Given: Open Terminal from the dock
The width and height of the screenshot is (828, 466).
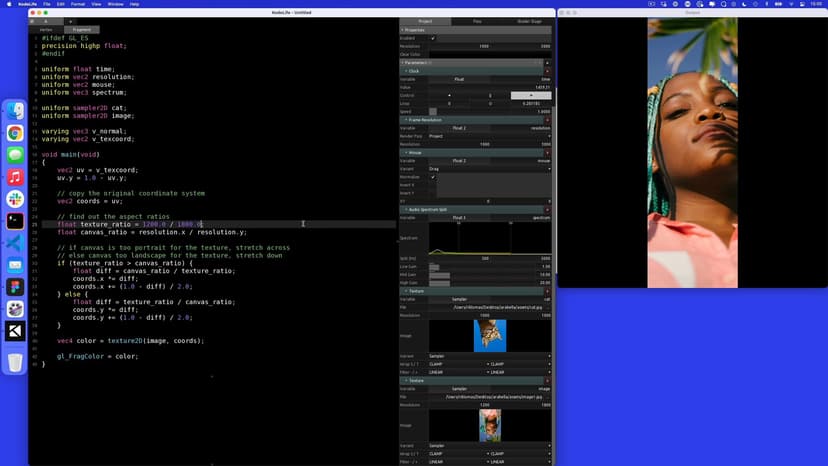Looking at the screenshot, I should coord(15,221).
